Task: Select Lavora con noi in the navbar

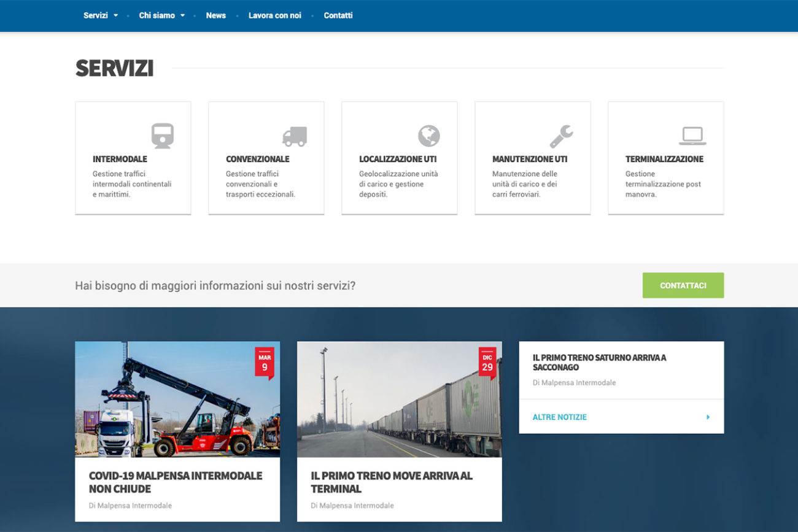Action: click(275, 15)
